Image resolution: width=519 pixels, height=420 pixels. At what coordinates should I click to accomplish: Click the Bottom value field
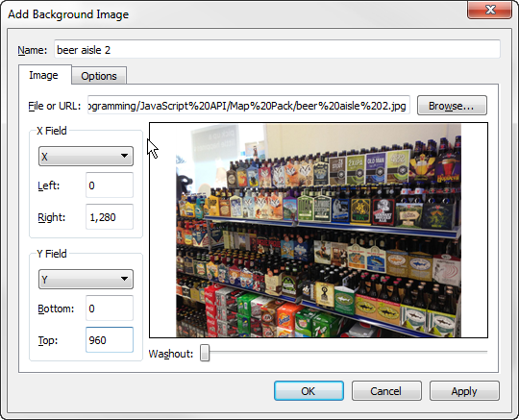pos(110,309)
